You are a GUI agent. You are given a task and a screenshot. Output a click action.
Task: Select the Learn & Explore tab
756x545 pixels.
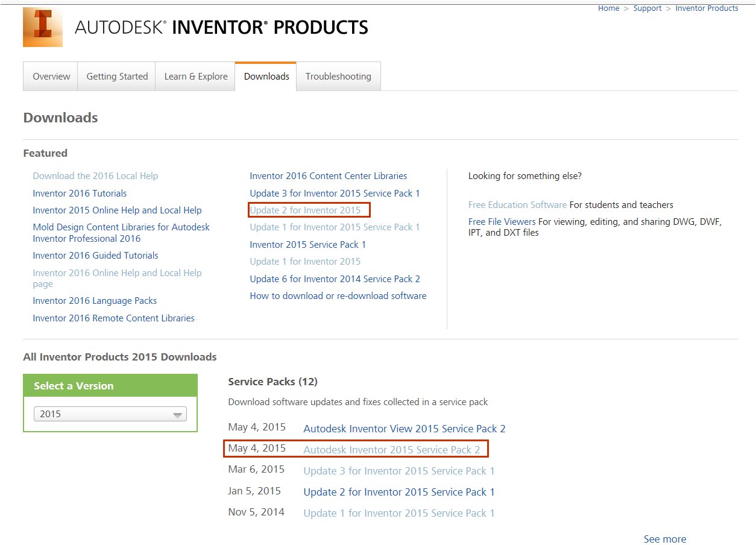pyautogui.click(x=195, y=76)
